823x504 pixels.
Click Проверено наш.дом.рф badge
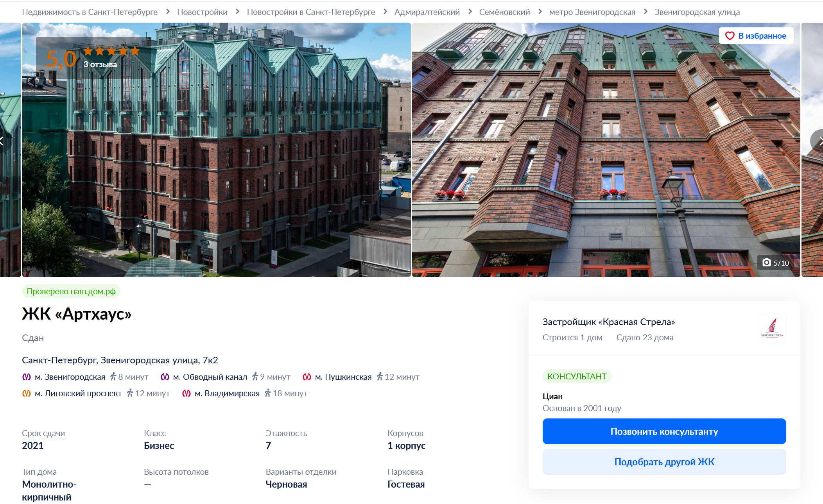[x=71, y=291]
